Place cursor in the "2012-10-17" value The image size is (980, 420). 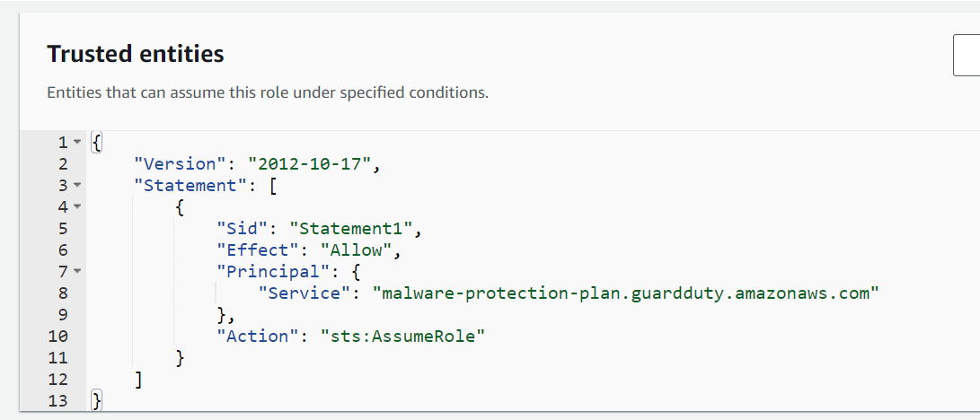[x=310, y=164]
